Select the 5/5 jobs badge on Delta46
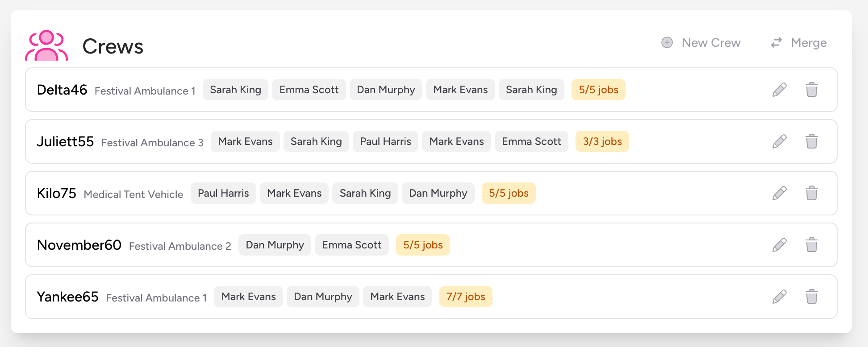The image size is (868, 347). [x=598, y=90]
